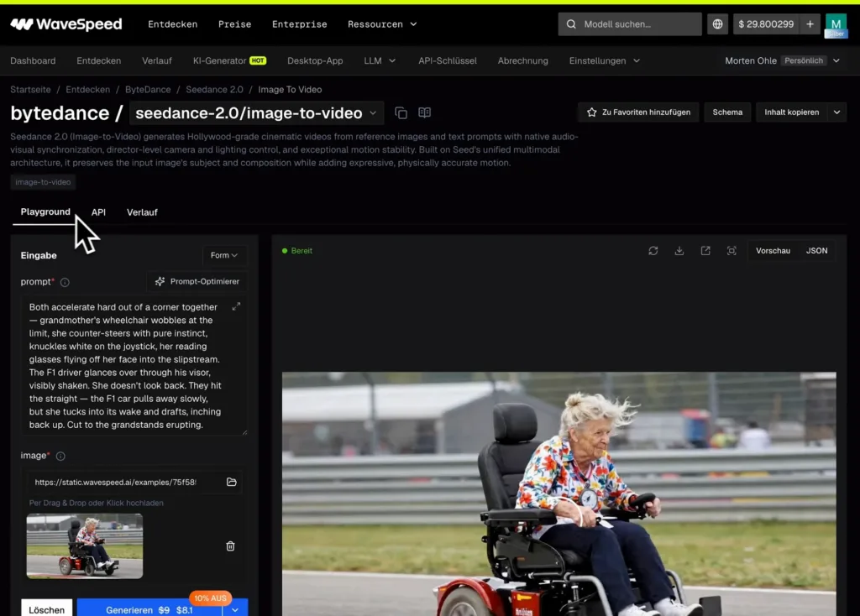
Task: Click the image-to-video tag
Action: point(43,182)
